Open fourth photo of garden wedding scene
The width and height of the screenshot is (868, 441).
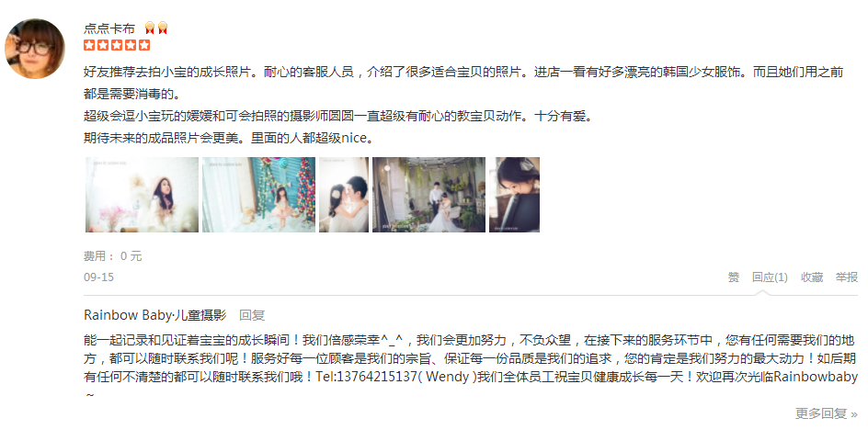click(x=429, y=195)
